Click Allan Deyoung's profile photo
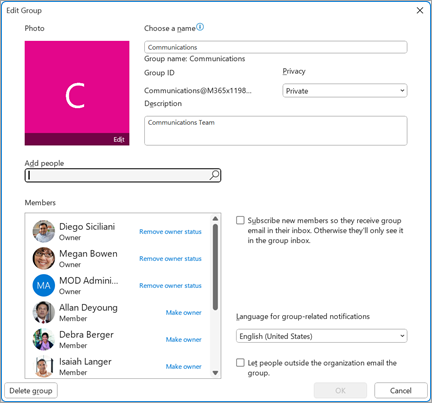This screenshot has height=403, width=432. (44, 312)
